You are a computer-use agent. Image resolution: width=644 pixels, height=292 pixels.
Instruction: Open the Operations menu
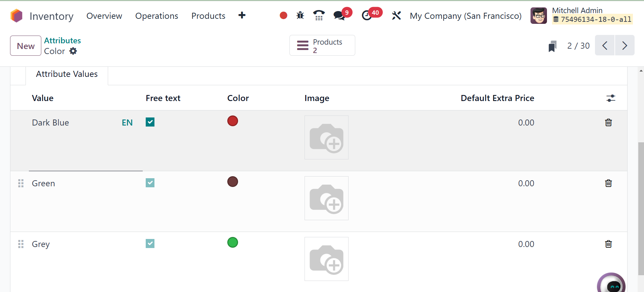click(x=156, y=16)
